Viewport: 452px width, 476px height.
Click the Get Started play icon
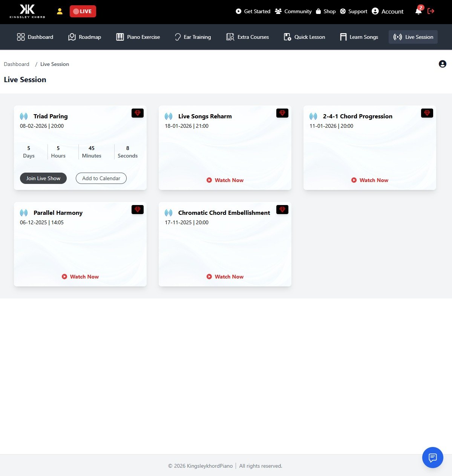[238, 11]
